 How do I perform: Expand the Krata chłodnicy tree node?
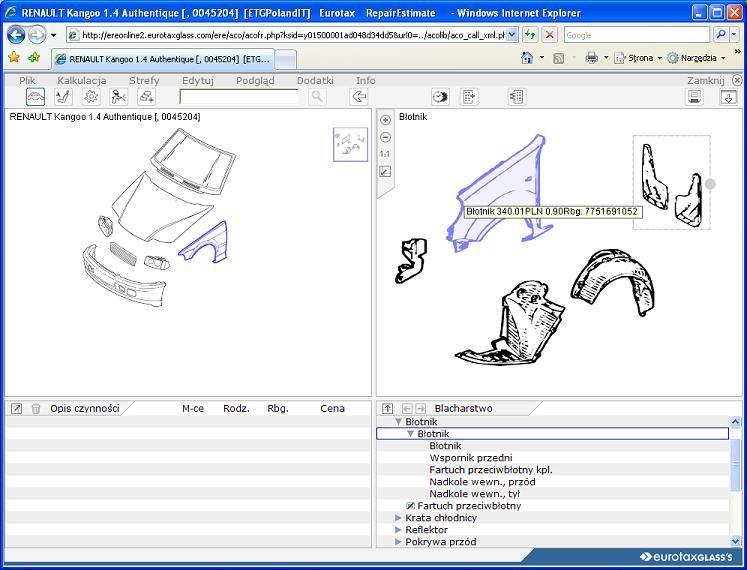(x=398, y=518)
